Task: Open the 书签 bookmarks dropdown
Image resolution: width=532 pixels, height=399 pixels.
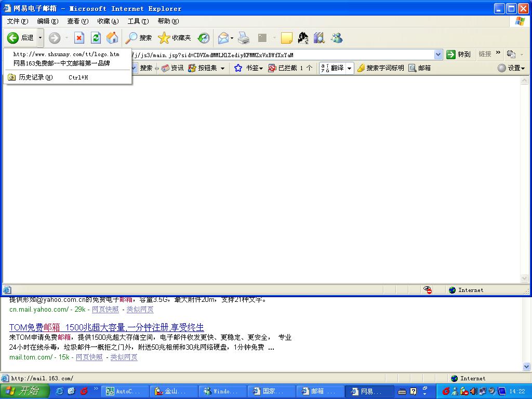Action: tap(249, 68)
